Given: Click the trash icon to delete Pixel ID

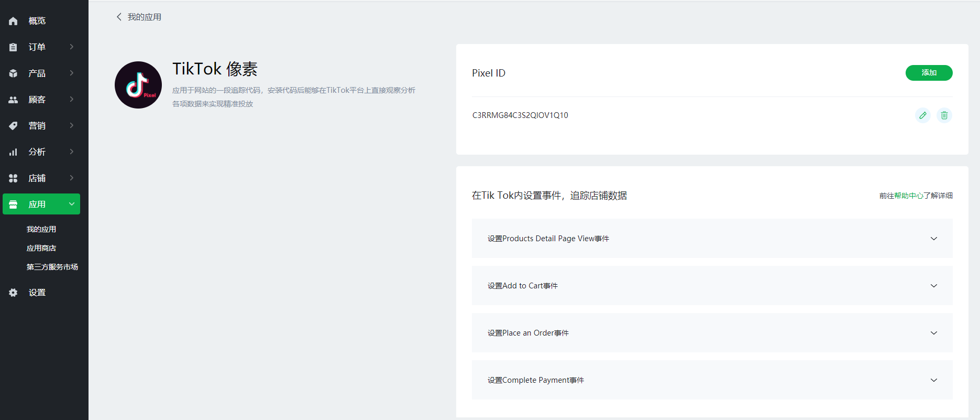Looking at the screenshot, I should click(x=944, y=115).
